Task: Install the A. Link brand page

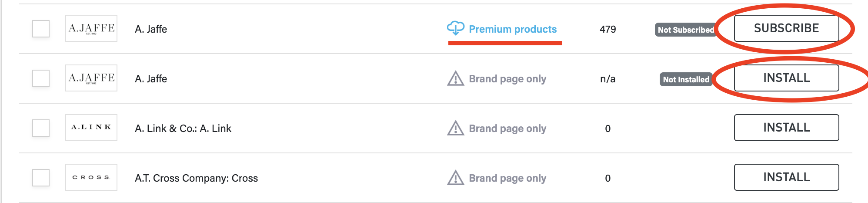Action: pyautogui.click(x=786, y=128)
